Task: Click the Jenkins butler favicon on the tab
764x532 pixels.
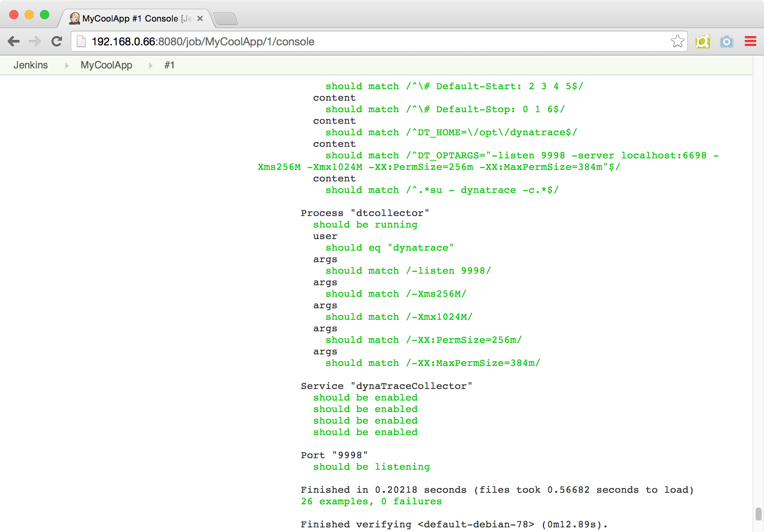Action: (74, 18)
